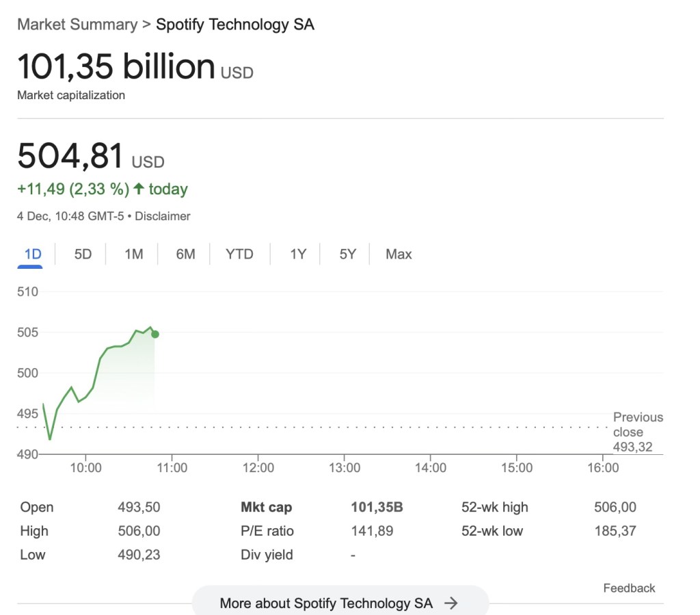Show the Max history chart

[399, 254]
